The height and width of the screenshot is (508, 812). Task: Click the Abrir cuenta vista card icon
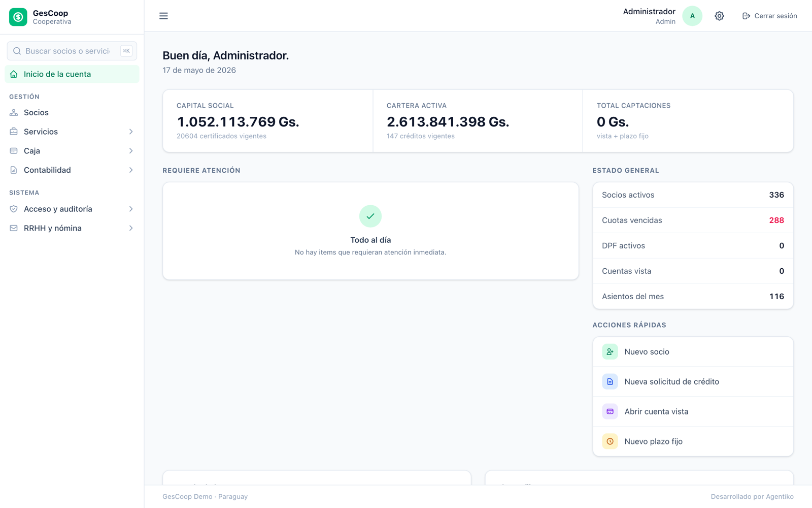tap(610, 411)
